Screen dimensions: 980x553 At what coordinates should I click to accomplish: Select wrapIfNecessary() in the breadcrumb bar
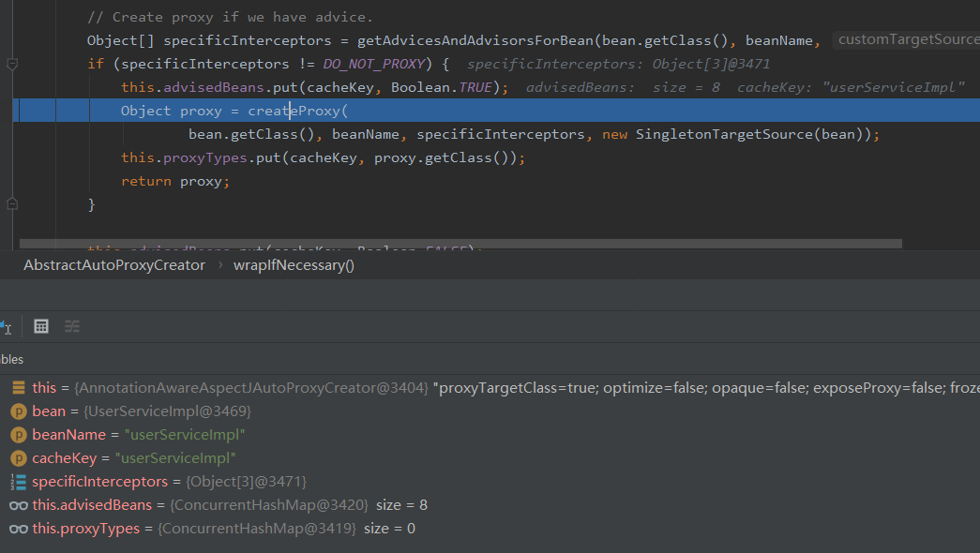point(294,265)
